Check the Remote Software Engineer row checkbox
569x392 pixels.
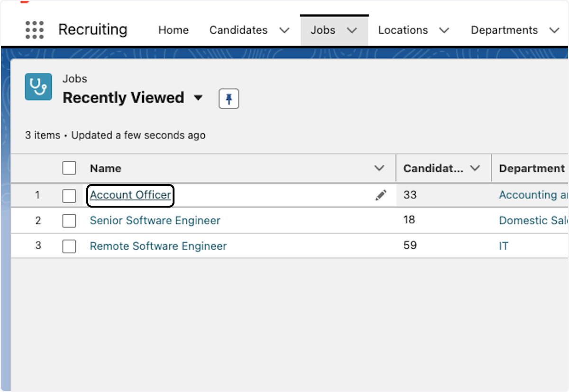click(x=69, y=246)
